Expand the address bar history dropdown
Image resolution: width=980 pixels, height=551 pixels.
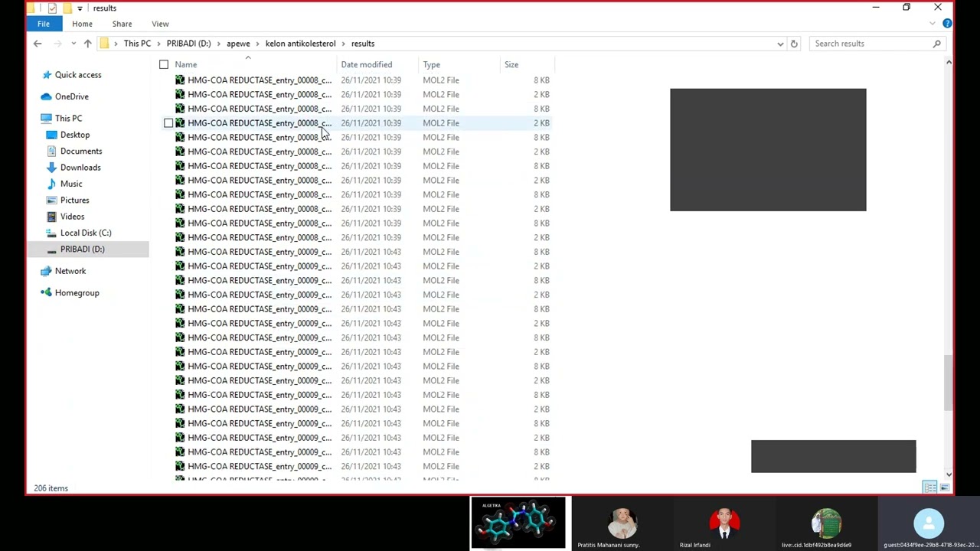(780, 44)
